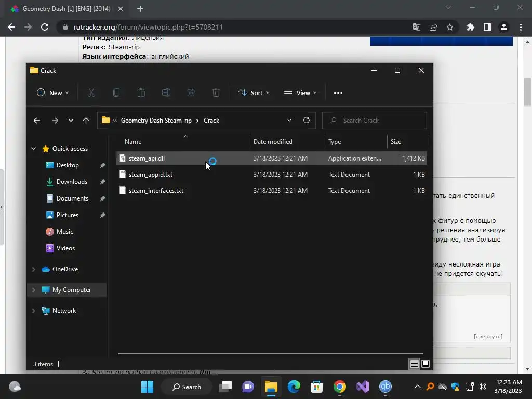Image resolution: width=532 pixels, height=399 pixels.
Task: Open Videos in Quick access
Action: pyautogui.click(x=65, y=248)
